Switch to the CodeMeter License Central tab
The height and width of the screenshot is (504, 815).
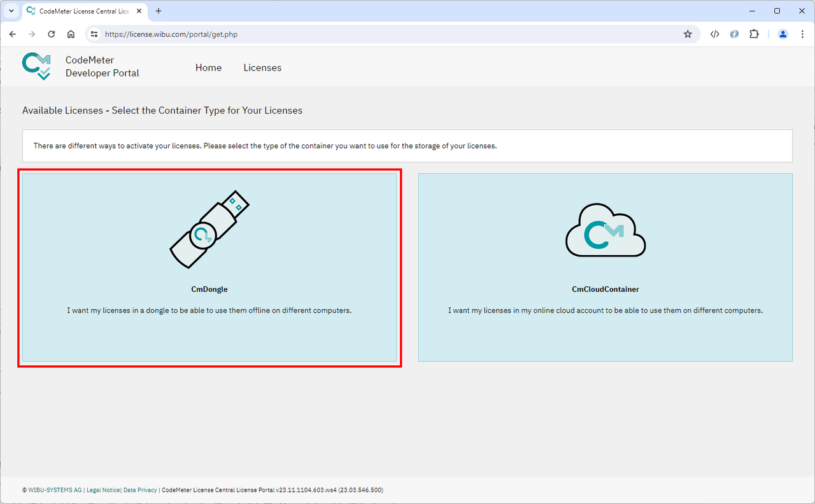(x=85, y=11)
